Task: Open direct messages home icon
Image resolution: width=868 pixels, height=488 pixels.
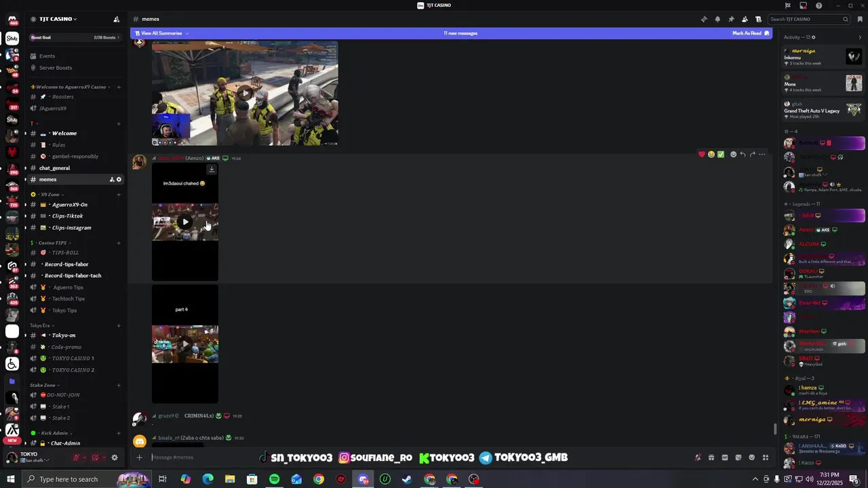Action: coord(12,20)
